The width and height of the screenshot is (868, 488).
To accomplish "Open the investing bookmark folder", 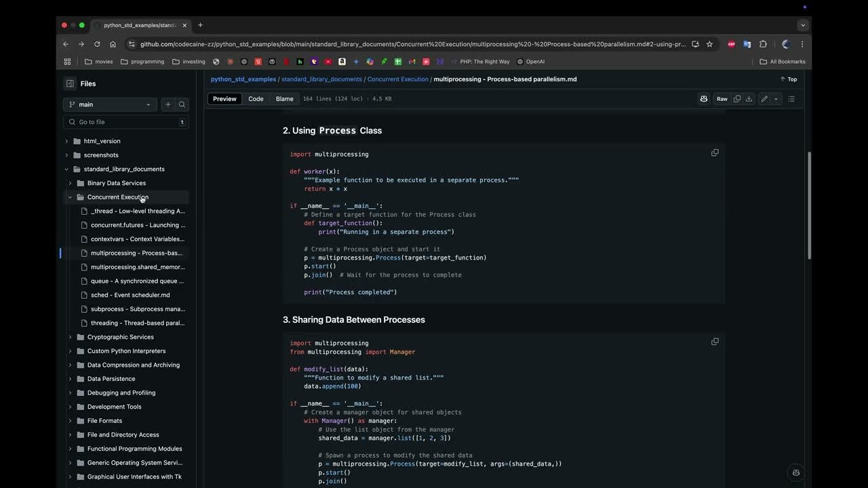I will point(189,62).
